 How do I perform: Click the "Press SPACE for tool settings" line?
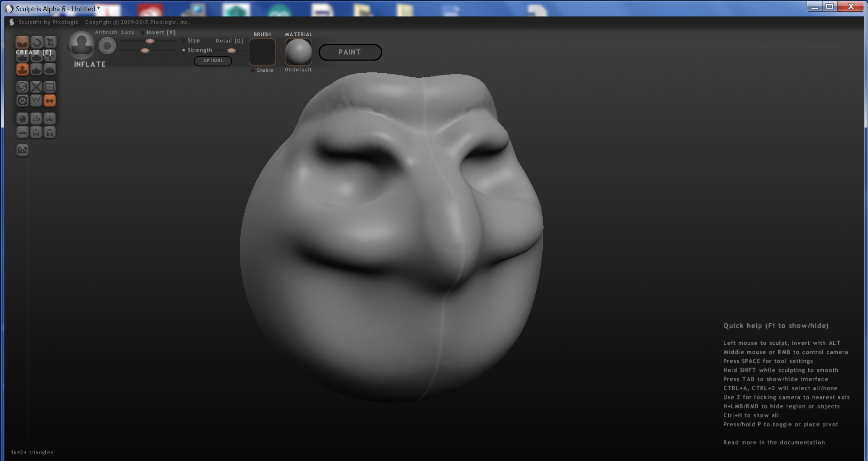[x=768, y=361]
